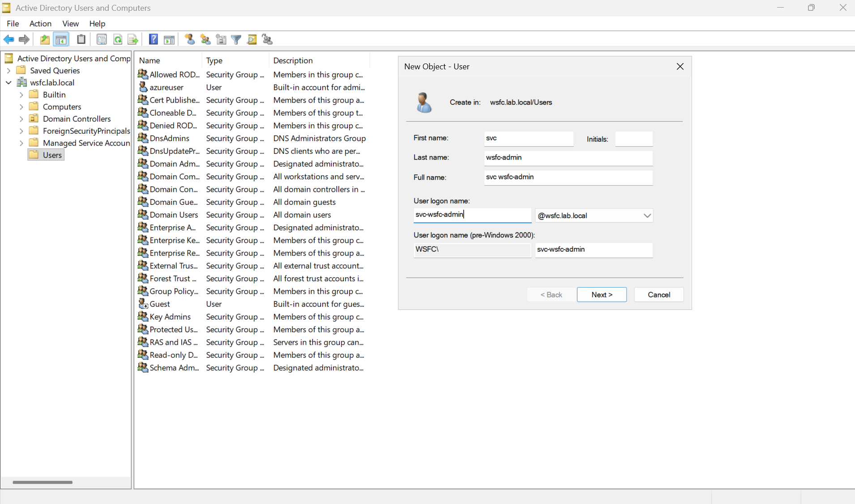Click Next in the New Object dialog
This screenshot has height=504, width=855.
pyautogui.click(x=602, y=295)
